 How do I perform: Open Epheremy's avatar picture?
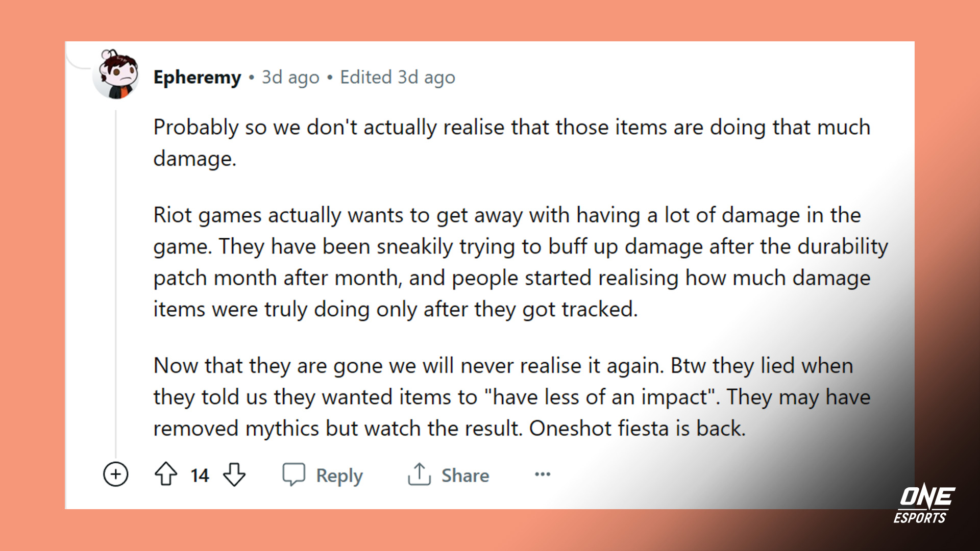pyautogui.click(x=117, y=75)
